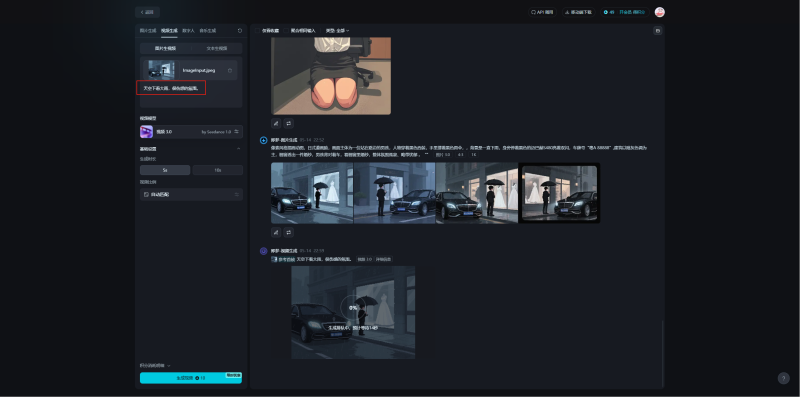Delete the ImageInput.jpeg uploaded image
The image size is (800, 397).
coord(230,70)
